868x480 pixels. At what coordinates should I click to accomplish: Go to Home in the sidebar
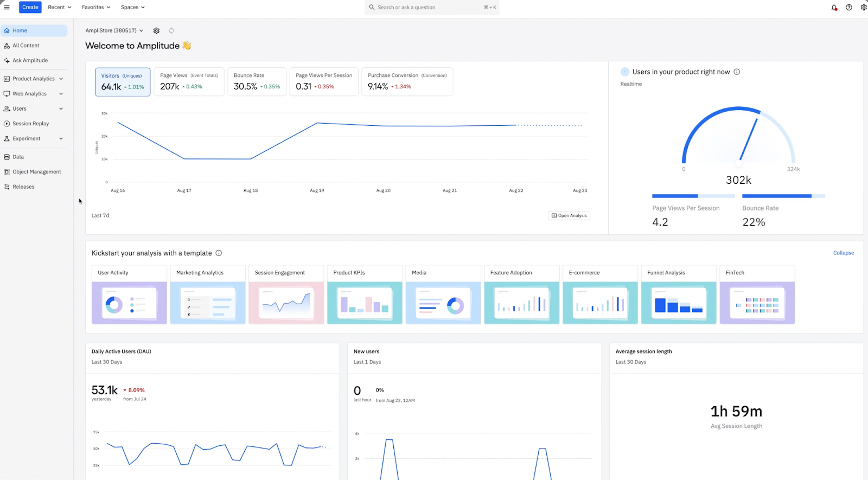(x=34, y=31)
